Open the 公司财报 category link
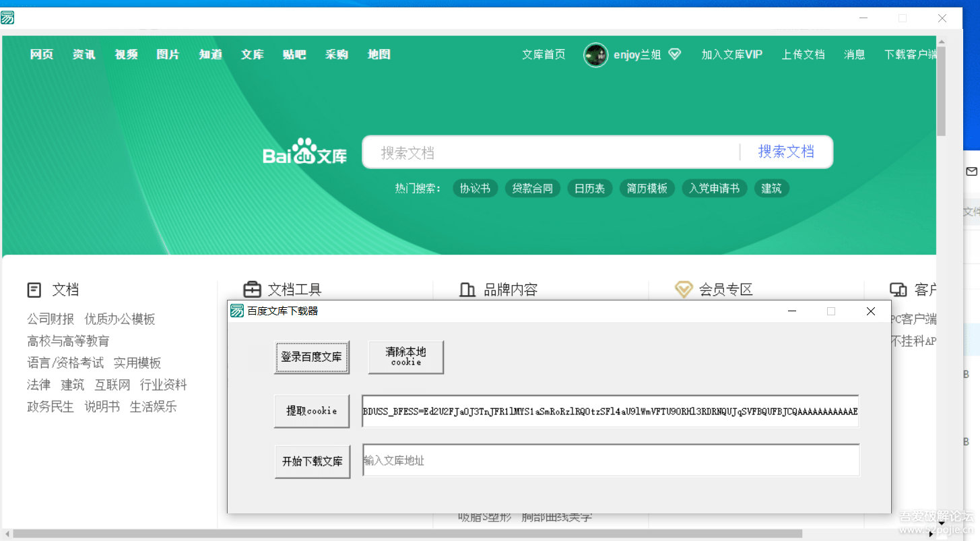This screenshot has width=980, height=541. click(51, 319)
